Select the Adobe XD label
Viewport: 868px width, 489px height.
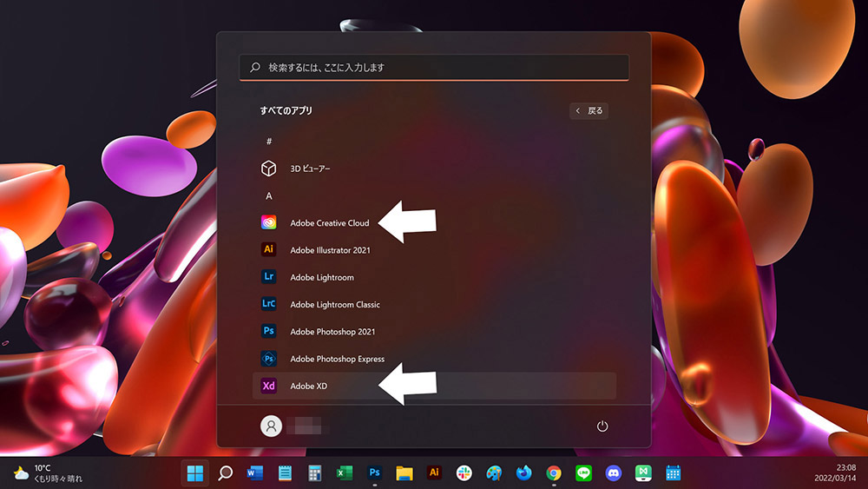click(308, 386)
